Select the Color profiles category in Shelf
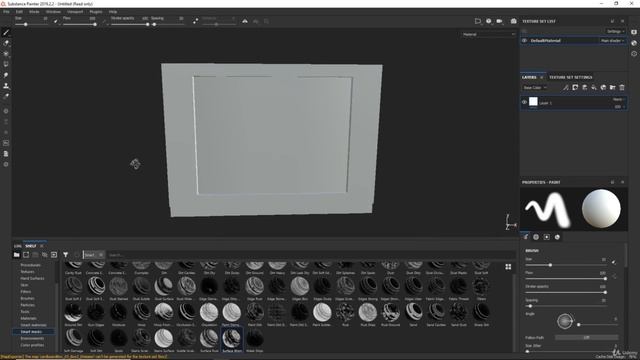 [x=32, y=345]
